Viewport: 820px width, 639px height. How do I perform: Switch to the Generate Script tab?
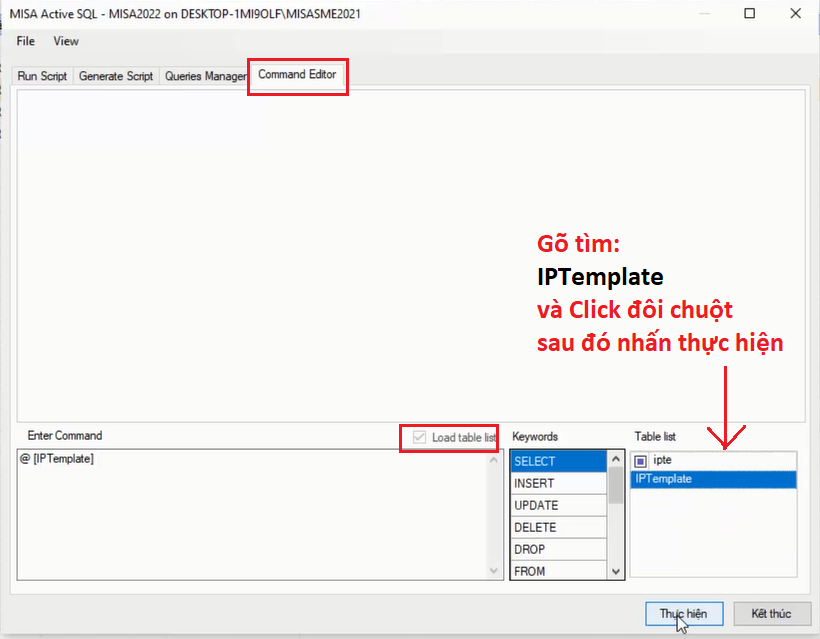tap(116, 76)
